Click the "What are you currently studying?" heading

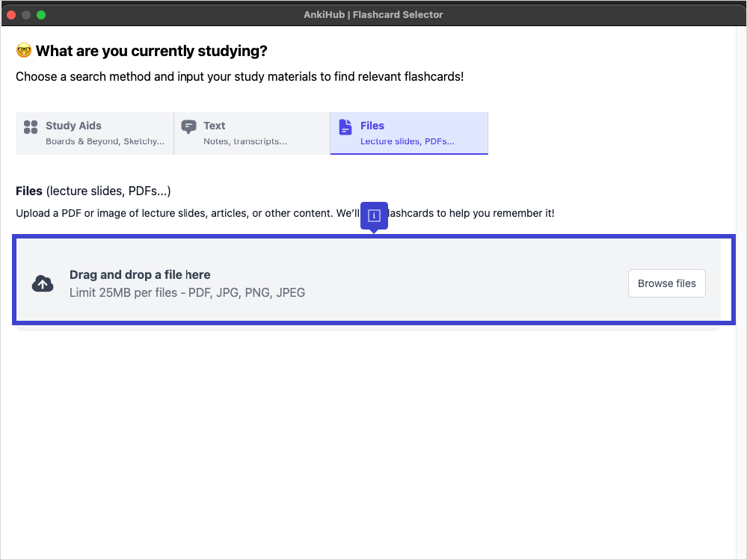(151, 51)
